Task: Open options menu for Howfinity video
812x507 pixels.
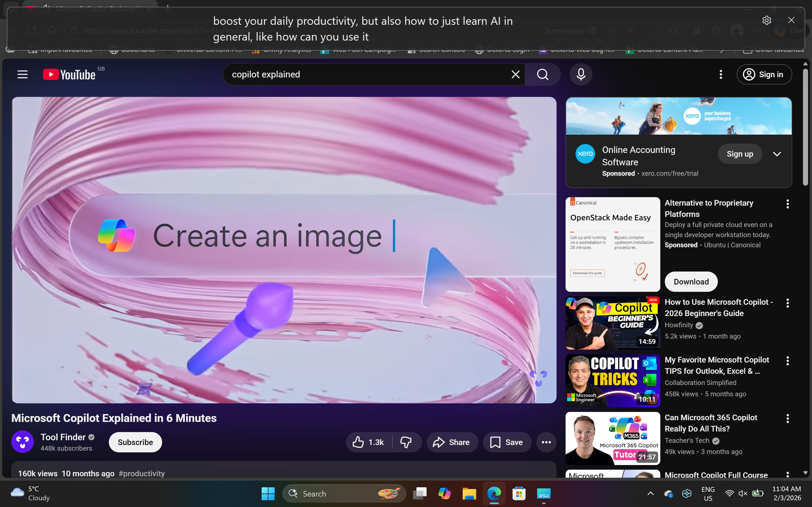Action: 787,303
